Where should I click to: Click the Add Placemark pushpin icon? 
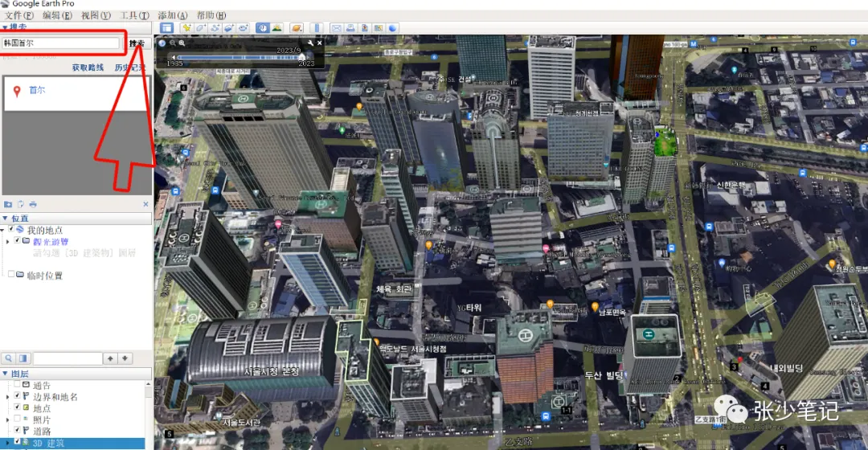pyautogui.click(x=186, y=27)
